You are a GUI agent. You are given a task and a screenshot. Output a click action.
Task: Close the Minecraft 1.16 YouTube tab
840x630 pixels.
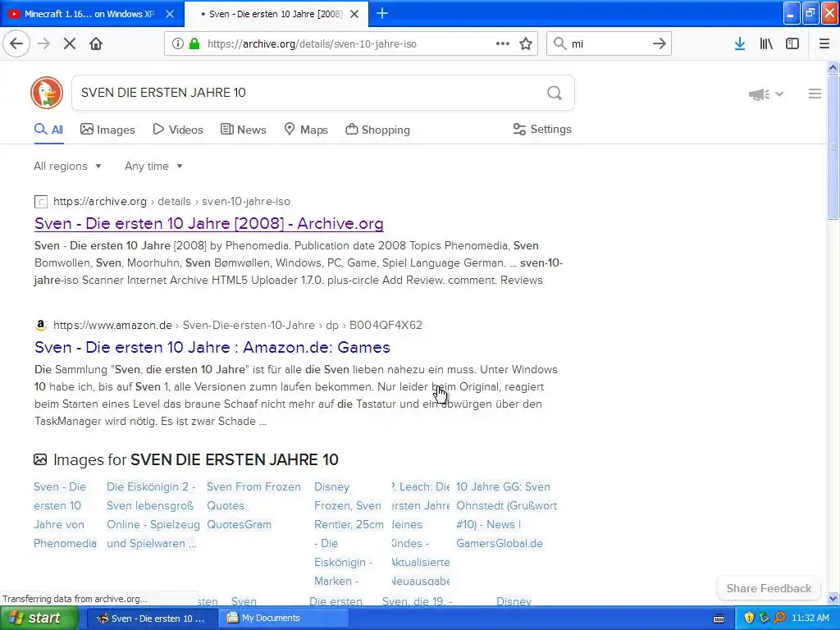click(x=170, y=14)
